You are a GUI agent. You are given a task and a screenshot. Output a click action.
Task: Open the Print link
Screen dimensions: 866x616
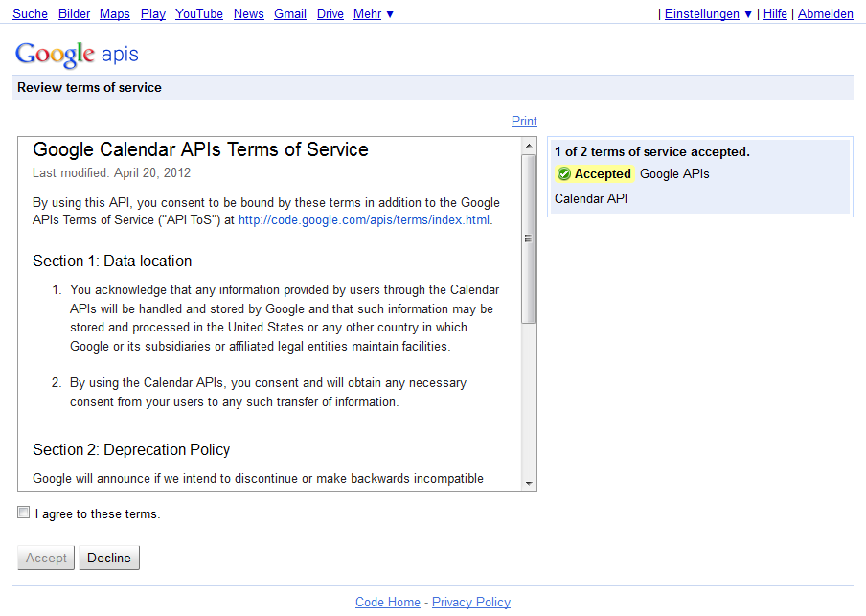coord(524,121)
